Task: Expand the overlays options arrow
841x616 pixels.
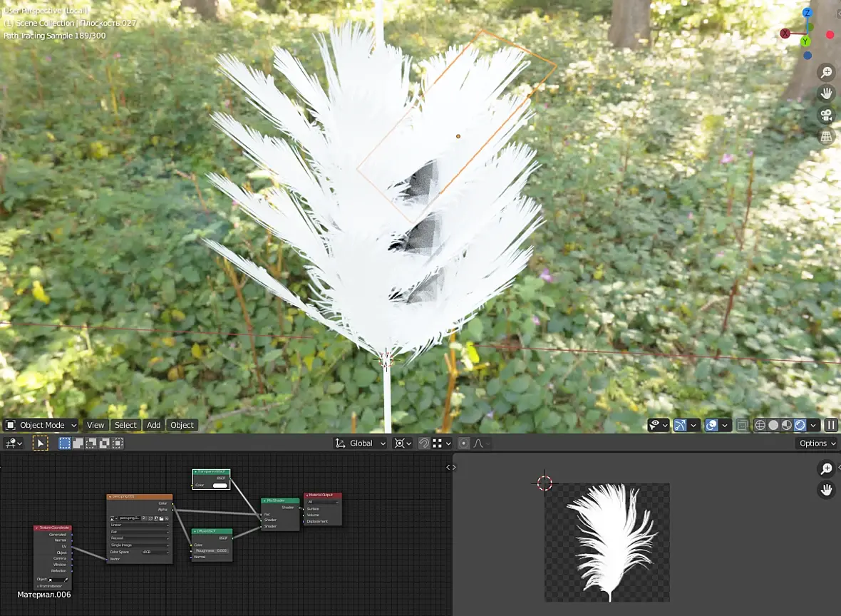Action: coord(725,425)
